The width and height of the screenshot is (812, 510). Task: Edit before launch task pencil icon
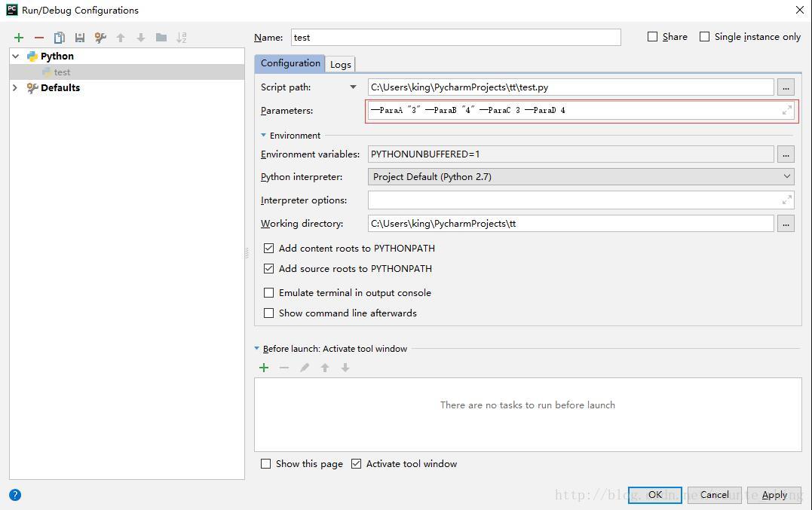point(305,368)
